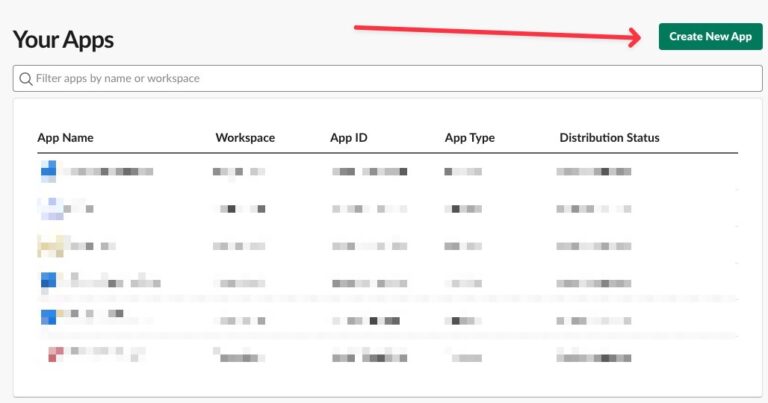The image size is (768, 403).
Task: Open the fourth row's app icon
Action: pos(49,282)
